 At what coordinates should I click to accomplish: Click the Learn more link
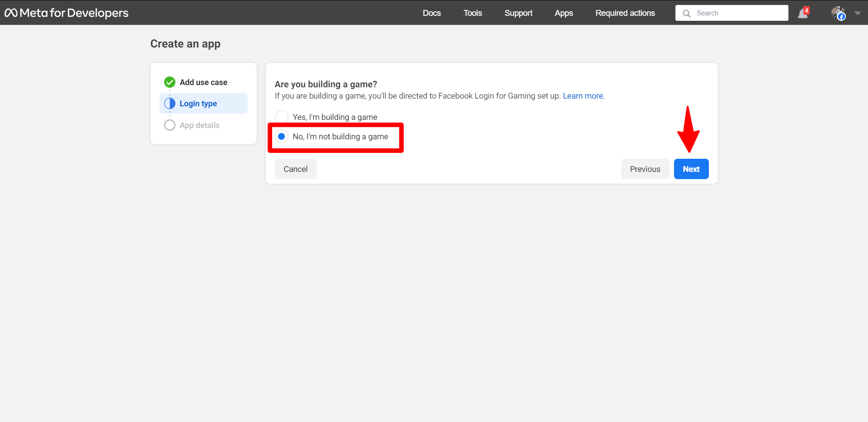(x=583, y=95)
